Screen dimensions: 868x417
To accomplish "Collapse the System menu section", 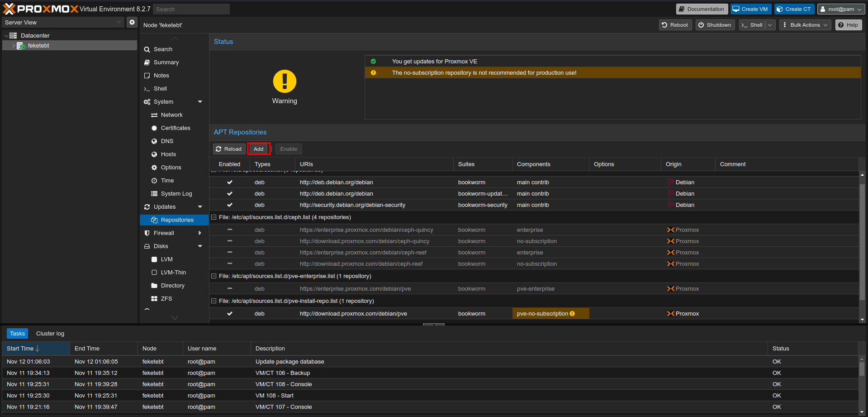I will coord(200,102).
